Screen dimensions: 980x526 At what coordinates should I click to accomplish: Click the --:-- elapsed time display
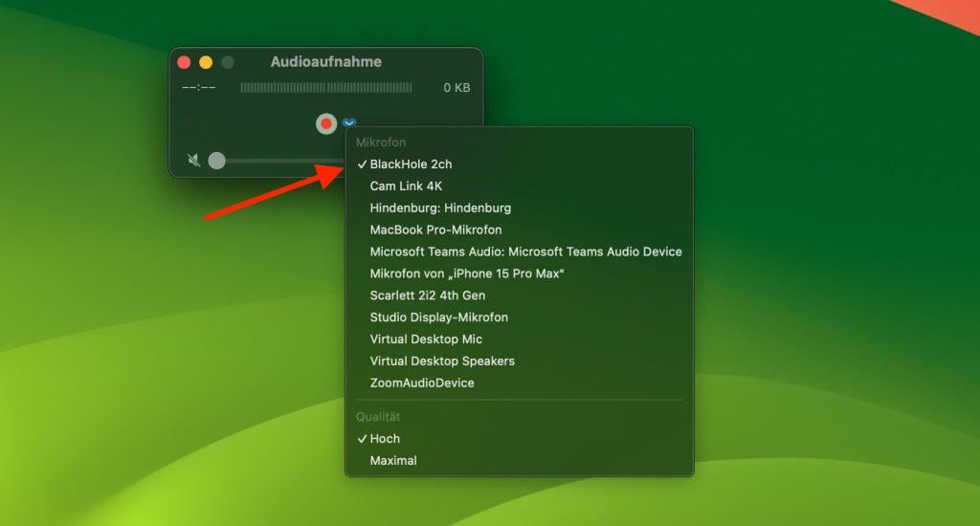(x=199, y=87)
